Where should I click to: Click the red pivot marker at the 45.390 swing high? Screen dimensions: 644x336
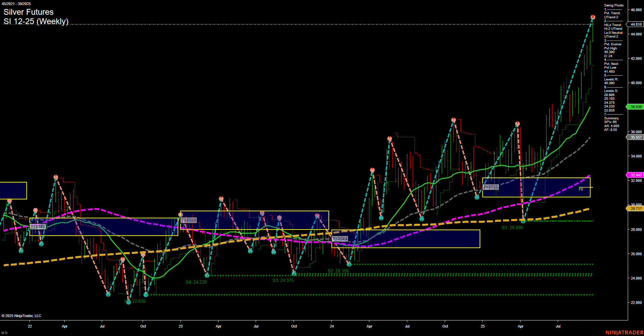592,16
